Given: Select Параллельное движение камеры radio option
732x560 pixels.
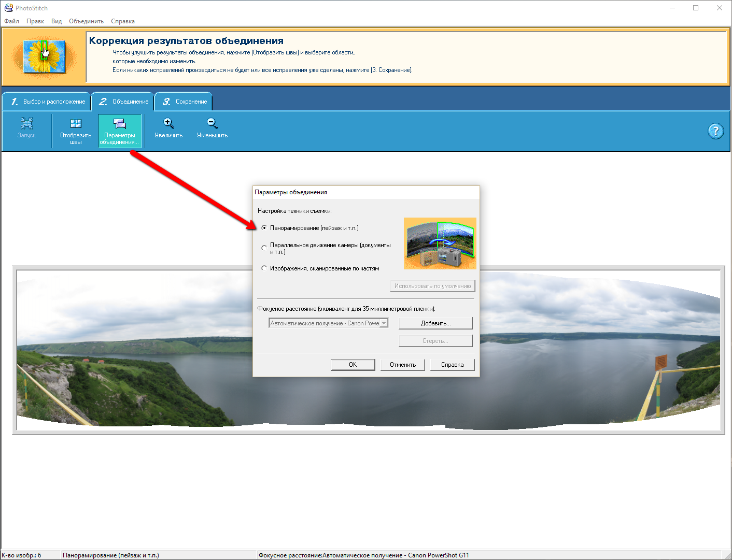Looking at the screenshot, I should (x=264, y=248).
